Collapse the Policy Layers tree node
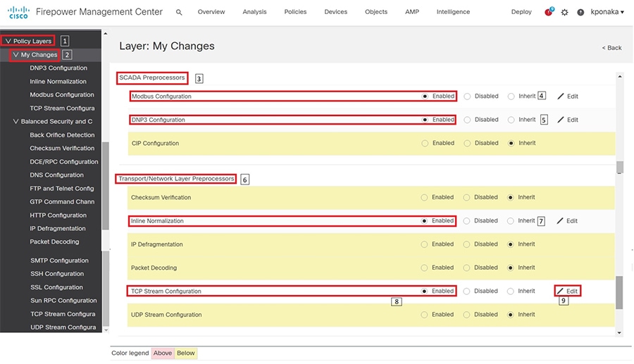 tap(8, 41)
